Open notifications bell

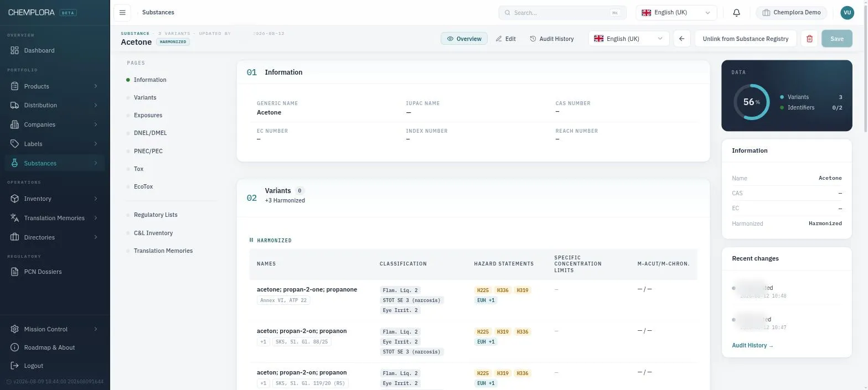[x=736, y=13]
